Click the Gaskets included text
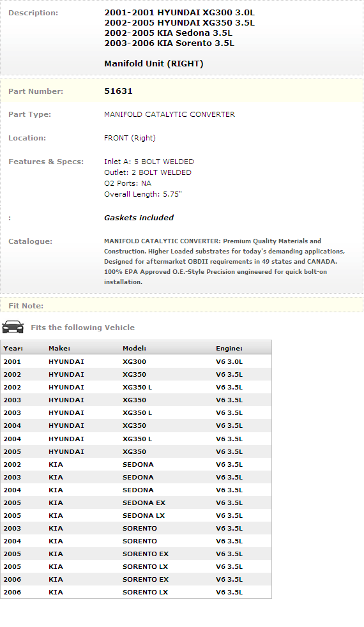This screenshot has width=364, height=627. coord(139,218)
